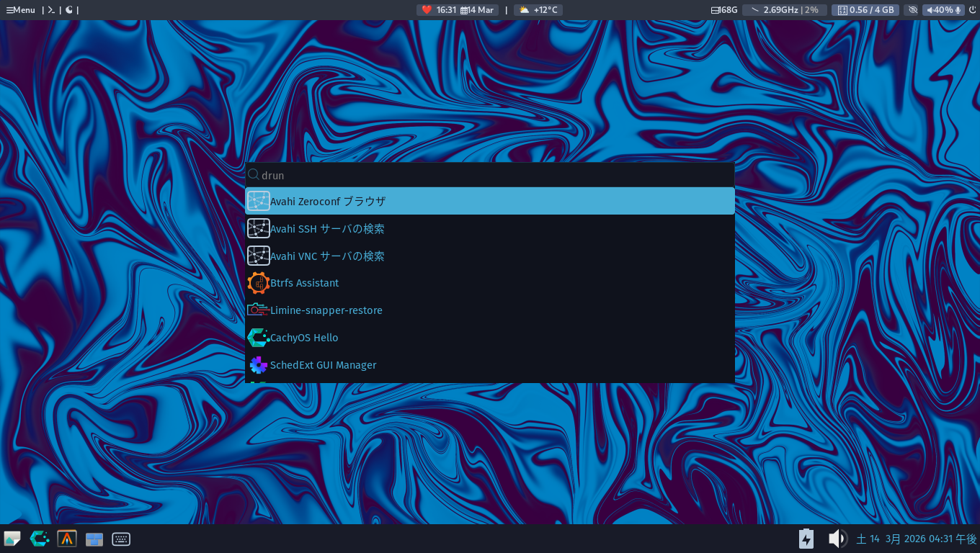Toggle the microphone icon in top bar
Viewport: 980px width, 553px height.
point(958,10)
